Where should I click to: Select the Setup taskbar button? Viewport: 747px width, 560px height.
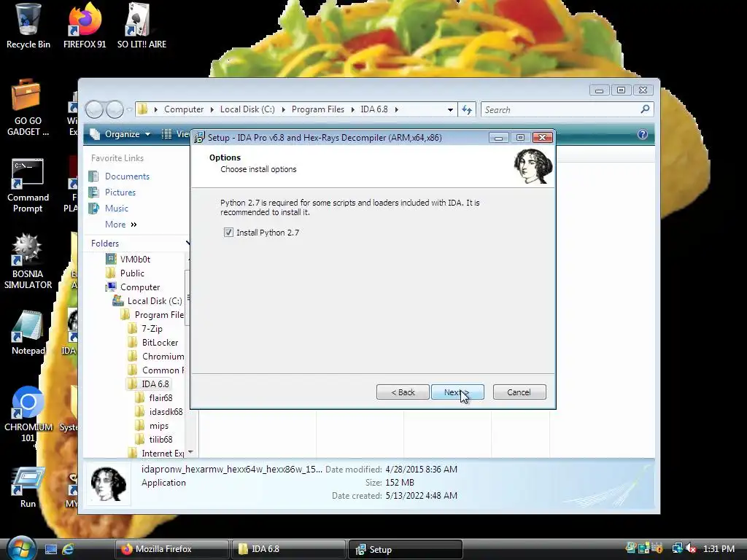click(x=406, y=549)
